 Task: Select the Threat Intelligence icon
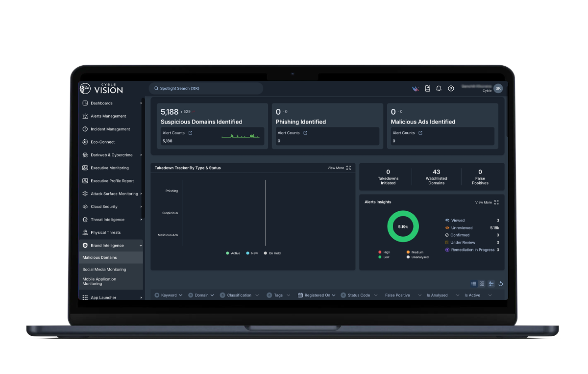click(x=85, y=220)
